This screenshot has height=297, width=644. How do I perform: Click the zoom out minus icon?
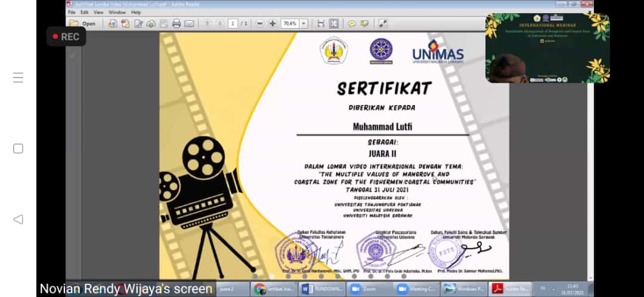pyautogui.click(x=260, y=23)
